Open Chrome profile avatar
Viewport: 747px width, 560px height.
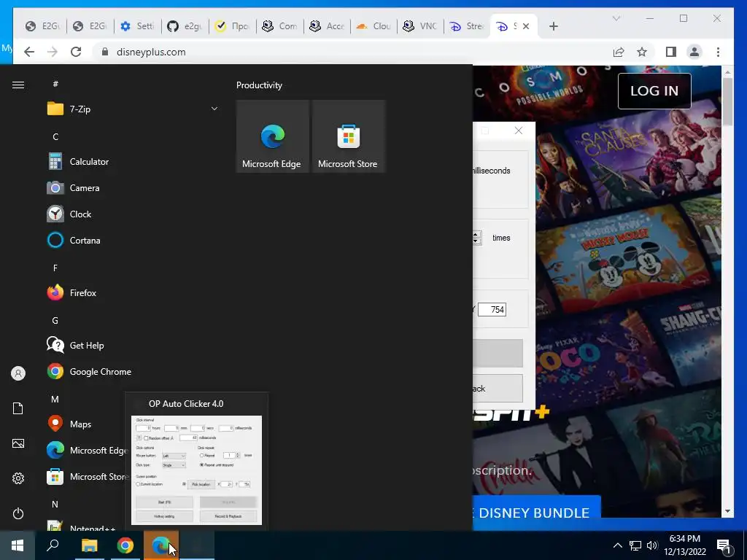[x=694, y=52]
